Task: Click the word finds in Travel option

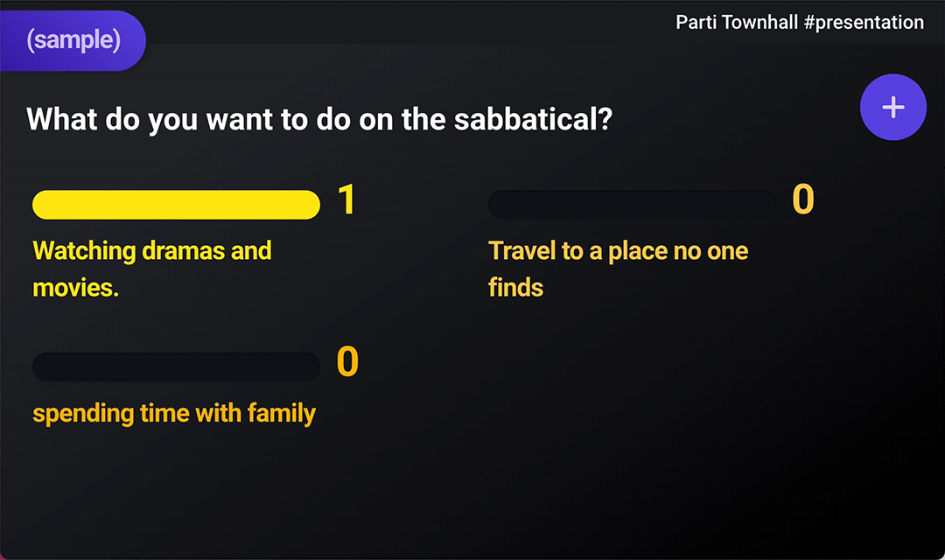Action: (x=515, y=288)
